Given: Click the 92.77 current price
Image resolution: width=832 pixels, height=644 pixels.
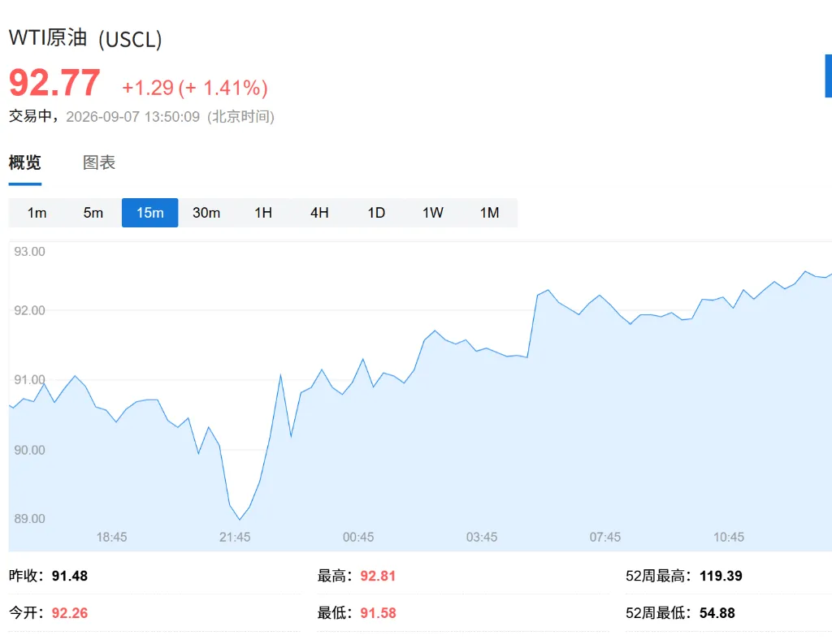Looking at the screenshot, I should click(54, 83).
